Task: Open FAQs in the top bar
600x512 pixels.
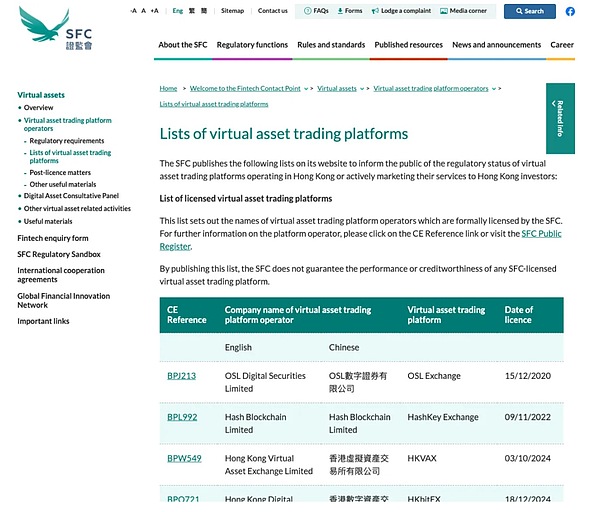Action: tap(316, 11)
